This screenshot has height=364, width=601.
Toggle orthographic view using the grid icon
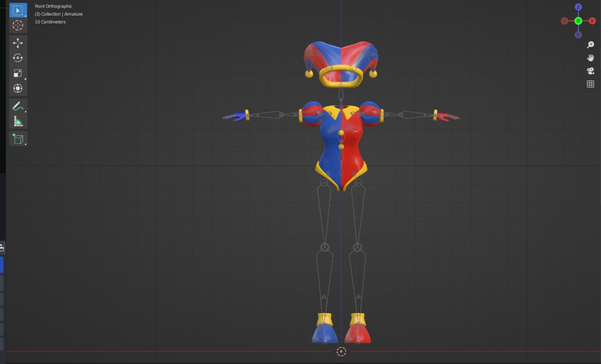coord(590,84)
